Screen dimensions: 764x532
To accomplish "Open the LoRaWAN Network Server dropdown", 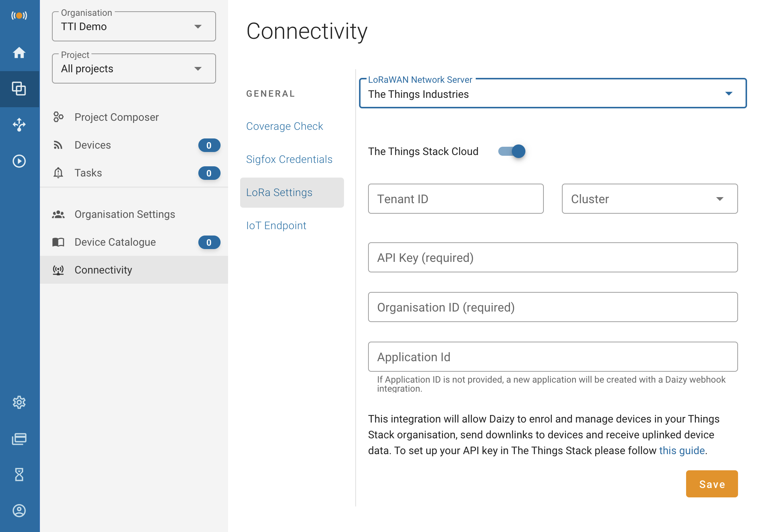I will (x=552, y=94).
